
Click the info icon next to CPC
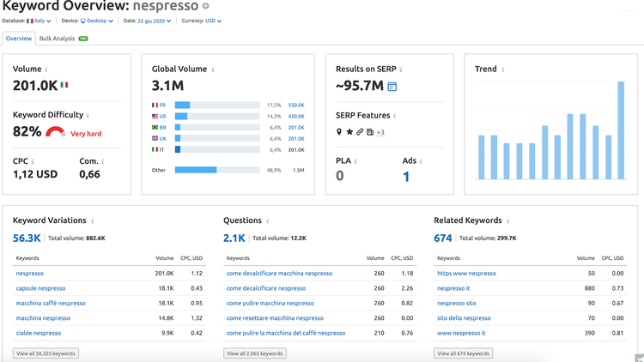33,162
